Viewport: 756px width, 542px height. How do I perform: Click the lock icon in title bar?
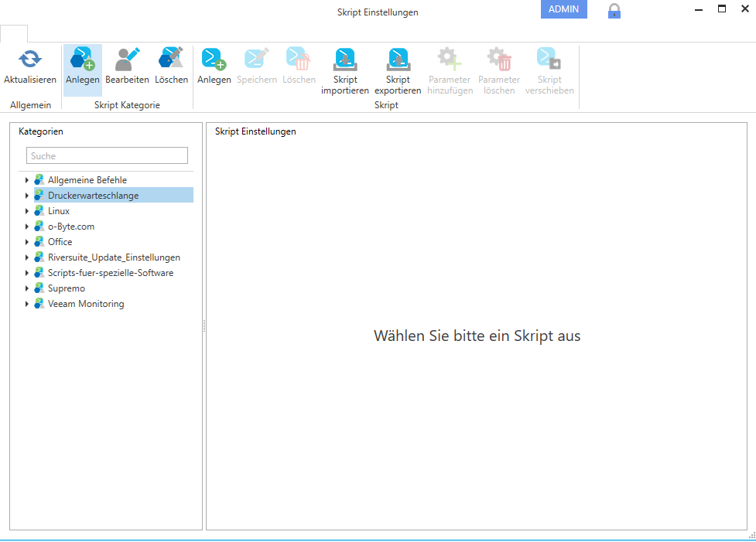tap(614, 11)
